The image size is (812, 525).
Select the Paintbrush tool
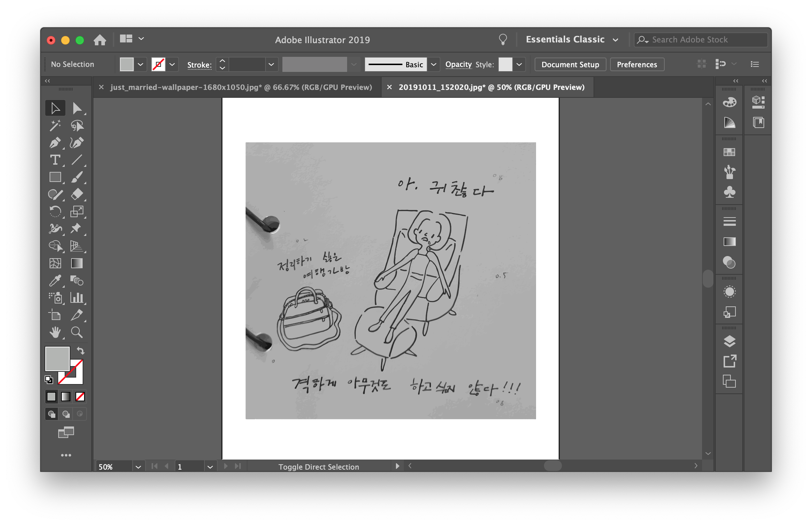[x=77, y=177]
